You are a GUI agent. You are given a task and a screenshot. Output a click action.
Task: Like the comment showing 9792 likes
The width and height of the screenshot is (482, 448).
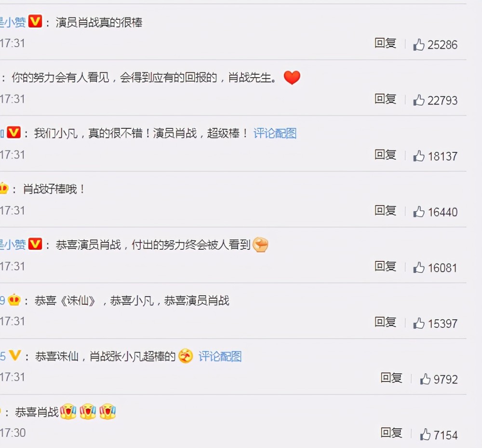(425, 379)
